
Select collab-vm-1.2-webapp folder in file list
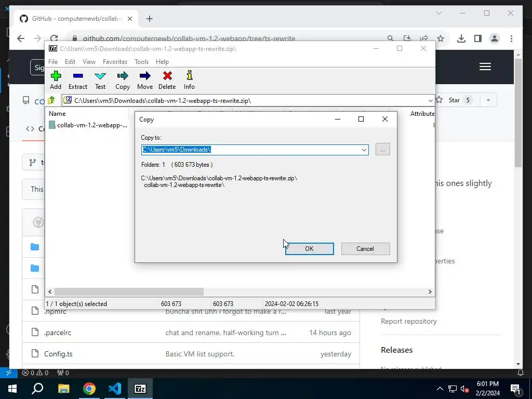(88, 125)
